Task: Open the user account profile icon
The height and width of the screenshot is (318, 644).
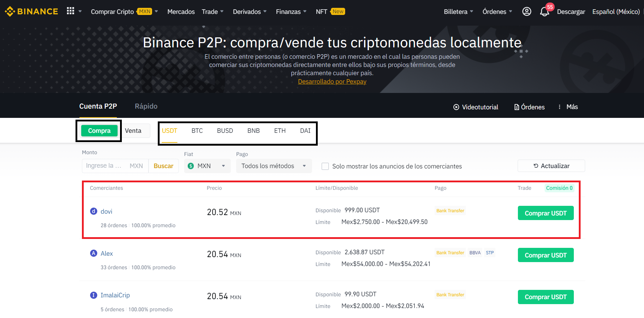Action: 526,11
